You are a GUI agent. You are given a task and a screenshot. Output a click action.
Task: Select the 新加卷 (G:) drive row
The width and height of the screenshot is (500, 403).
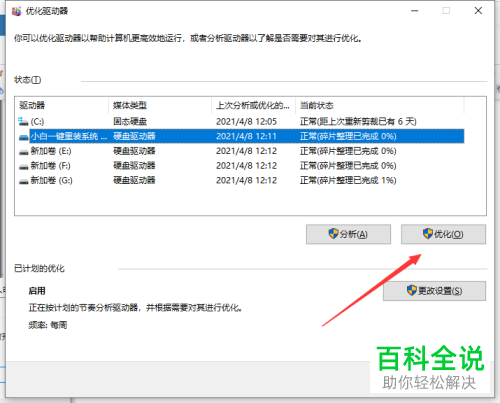coord(241,180)
